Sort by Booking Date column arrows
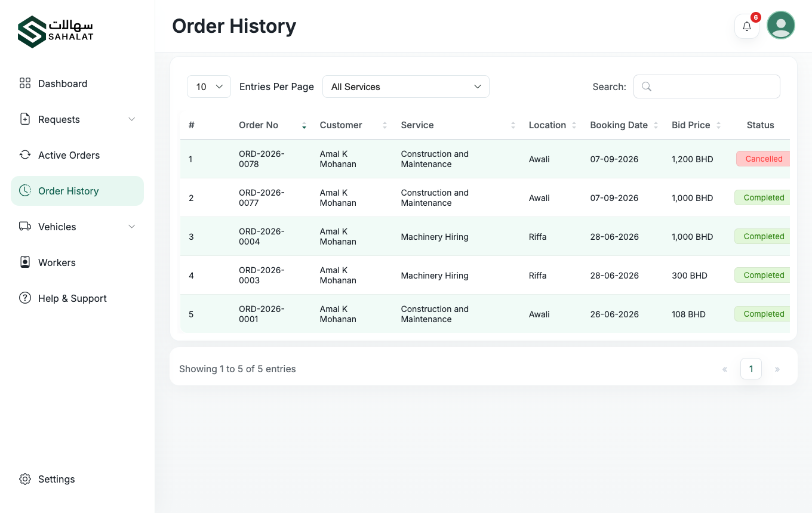812x513 pixels. 656,125
